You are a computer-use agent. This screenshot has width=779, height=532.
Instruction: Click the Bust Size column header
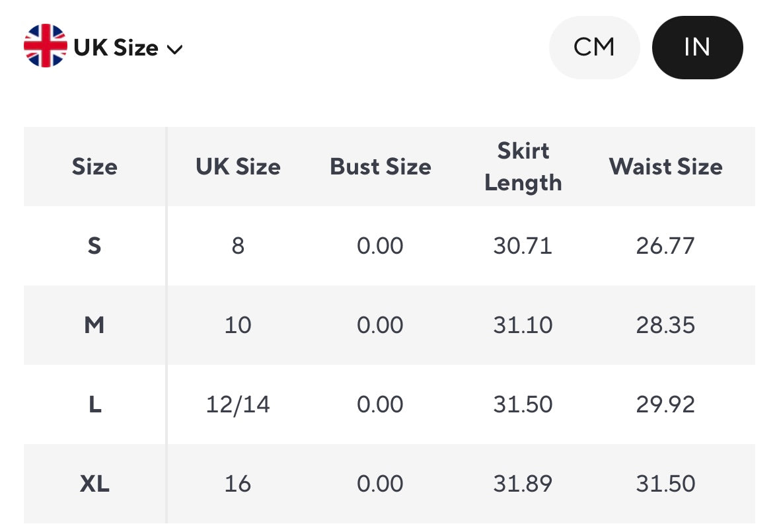[381, 167]
